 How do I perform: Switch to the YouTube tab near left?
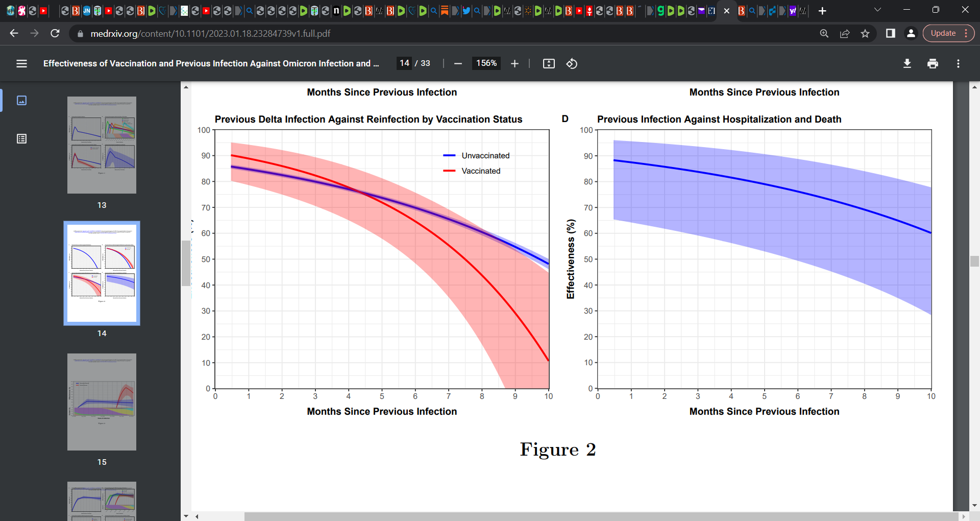[x=44, y=11]
